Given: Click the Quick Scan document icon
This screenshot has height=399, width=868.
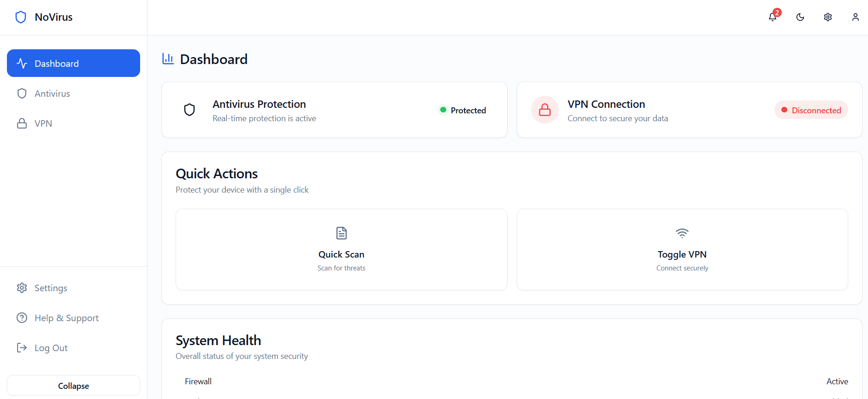Looking at the screenshot, I should [x=341, y=233].
